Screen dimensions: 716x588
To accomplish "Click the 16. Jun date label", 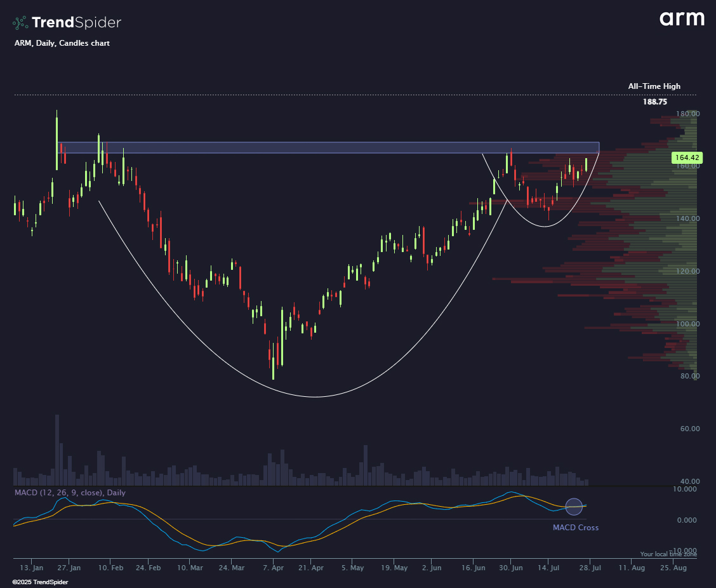I will tap(473, 568).
